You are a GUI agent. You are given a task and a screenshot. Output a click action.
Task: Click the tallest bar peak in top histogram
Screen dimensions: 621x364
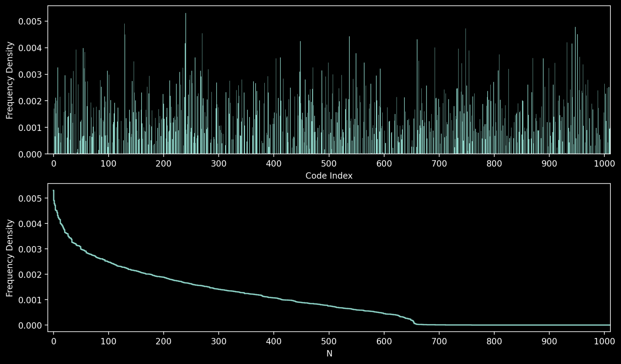click(186, 14)
